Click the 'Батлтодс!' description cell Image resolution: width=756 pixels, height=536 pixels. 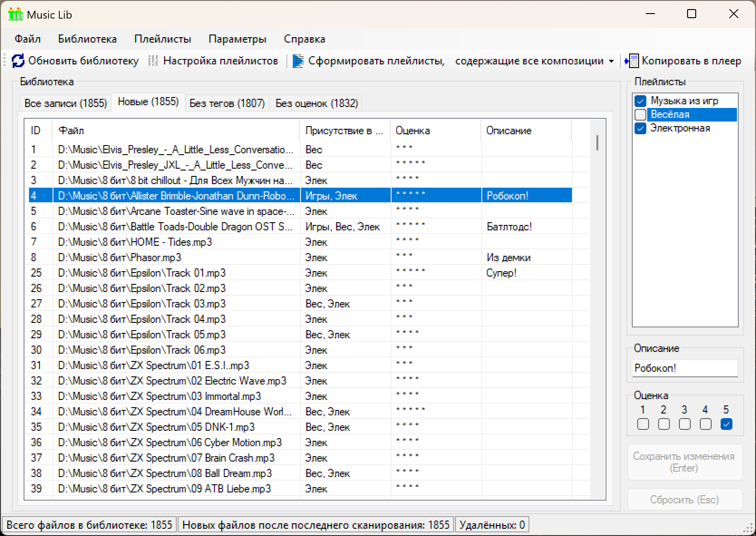pyautogui.click(x=527, y=227)
